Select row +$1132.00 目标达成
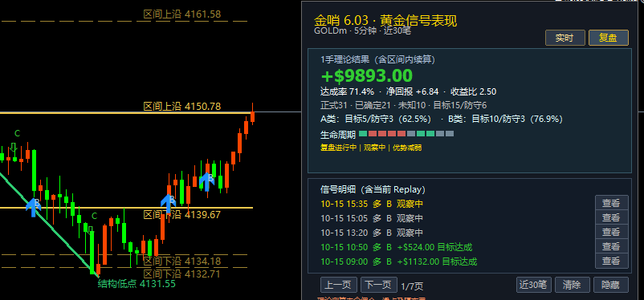644x300 pixels. (x=399, y=261)
